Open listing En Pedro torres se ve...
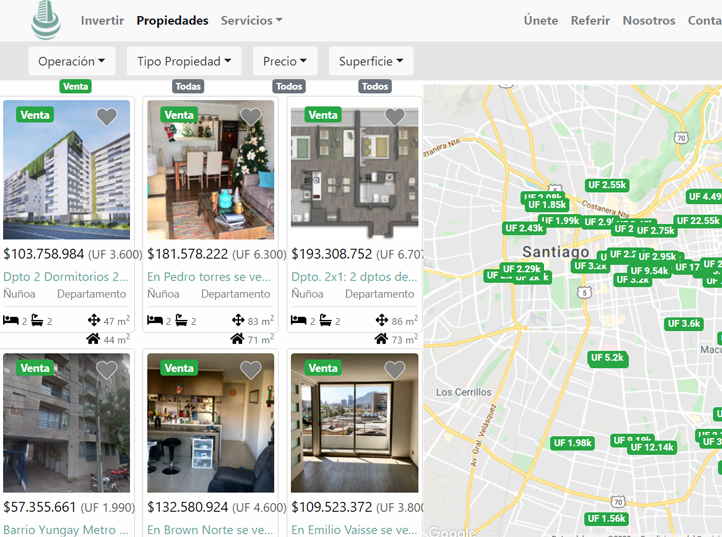The width and height of the screenshot is (722, 537). (x=209, y=277)
